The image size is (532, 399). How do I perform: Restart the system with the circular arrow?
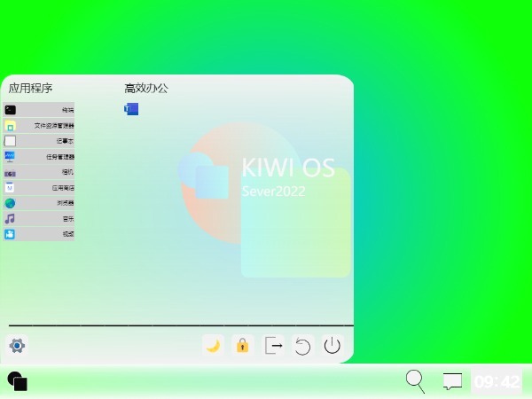click(x=302, y=346)
